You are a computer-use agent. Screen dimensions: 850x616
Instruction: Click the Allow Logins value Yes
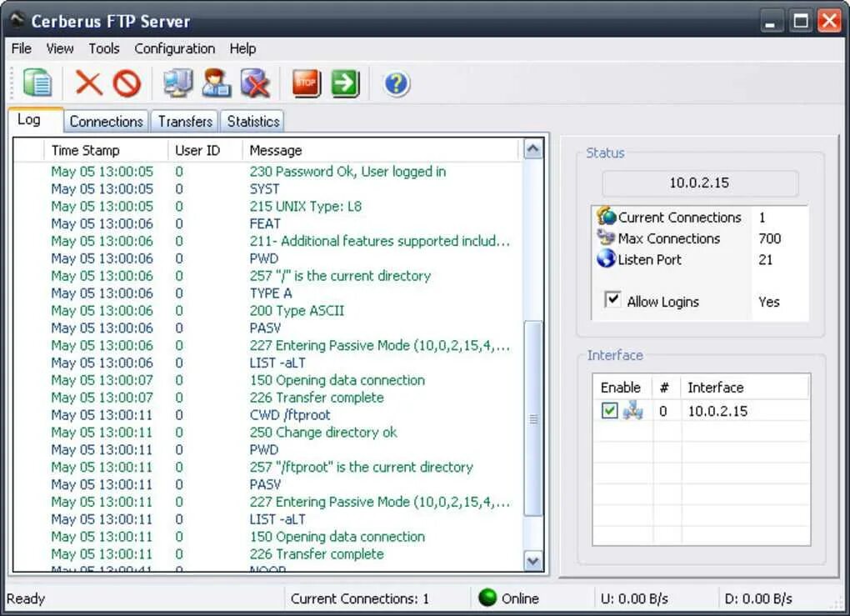pyautogui.click(x=768, y=302)
